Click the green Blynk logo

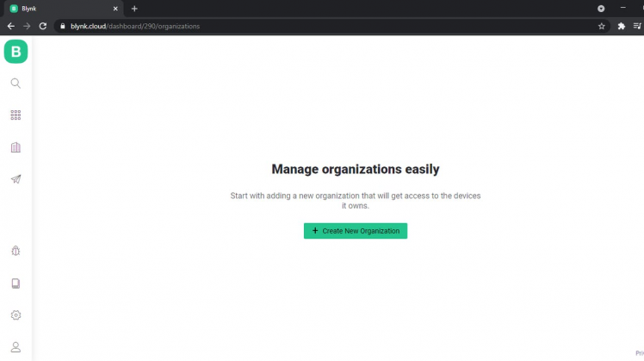point(15,52)
